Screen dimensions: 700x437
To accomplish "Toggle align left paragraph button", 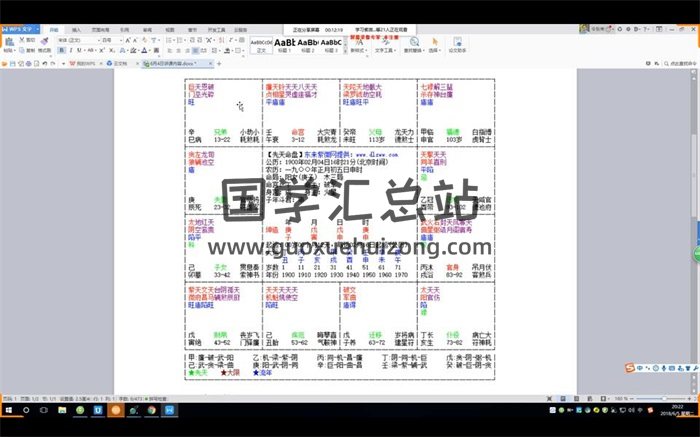I will [170, 50].
